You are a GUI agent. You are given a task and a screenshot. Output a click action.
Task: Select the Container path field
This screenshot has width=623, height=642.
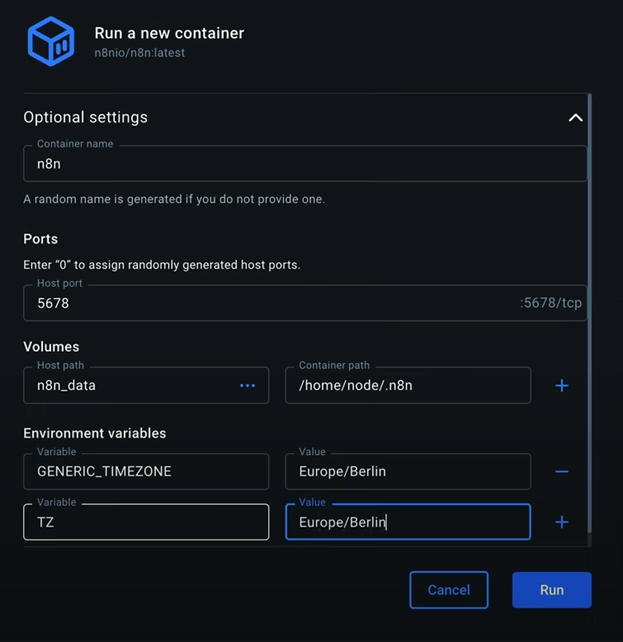[x=407, y=385]
